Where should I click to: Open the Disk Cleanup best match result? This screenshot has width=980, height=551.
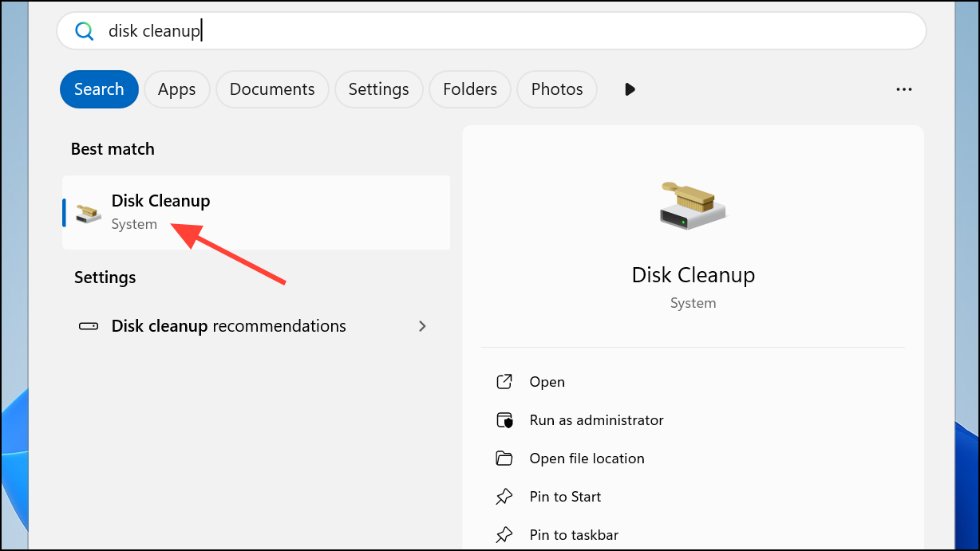(x=256, y=212)
